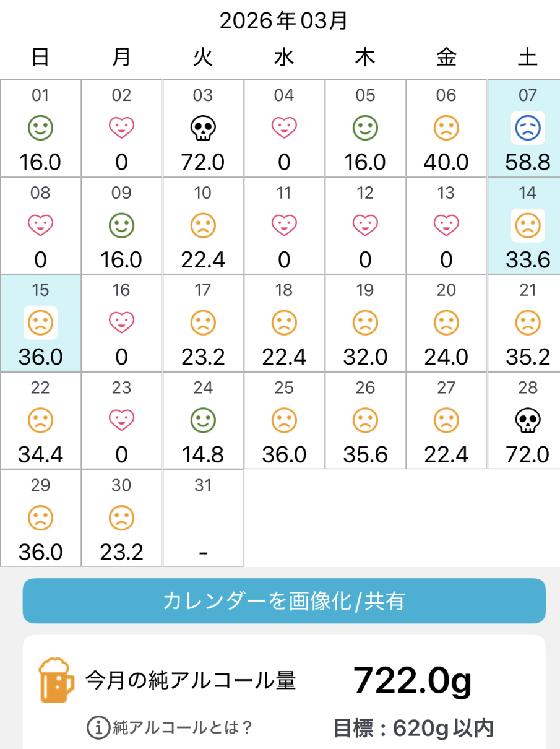
Task: Select the orange frown on March 14
Action: (x=528, y=226)
